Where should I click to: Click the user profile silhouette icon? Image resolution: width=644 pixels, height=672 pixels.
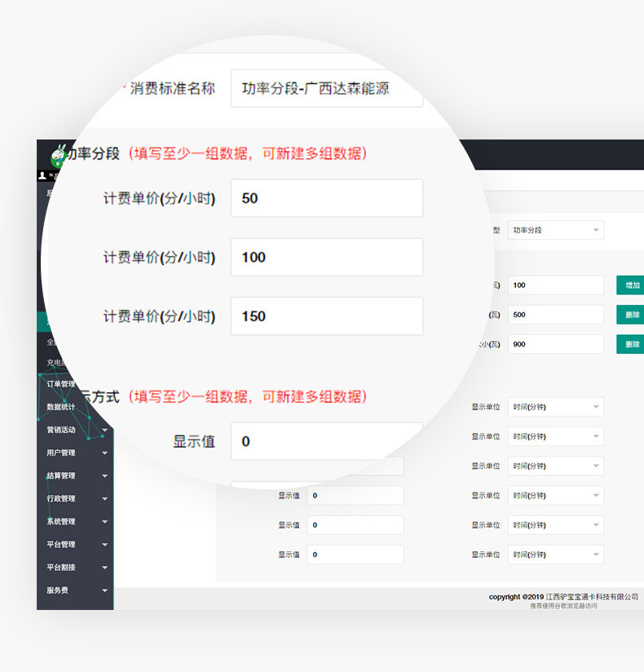click(42, 175)
